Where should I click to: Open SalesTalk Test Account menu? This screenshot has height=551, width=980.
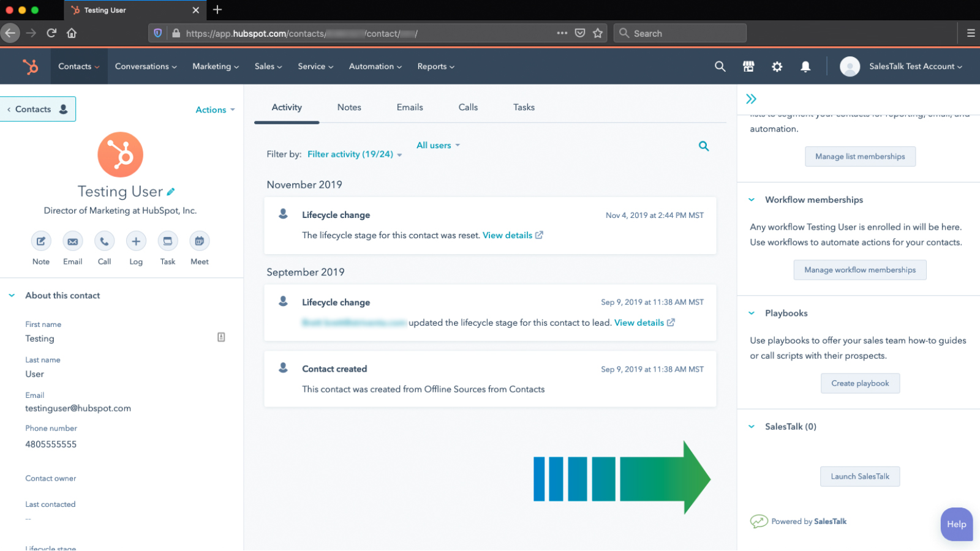click(916, 66)
